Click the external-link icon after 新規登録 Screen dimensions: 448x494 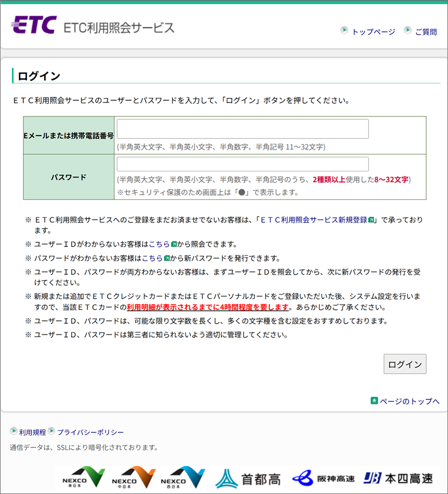tap(371, 220)
